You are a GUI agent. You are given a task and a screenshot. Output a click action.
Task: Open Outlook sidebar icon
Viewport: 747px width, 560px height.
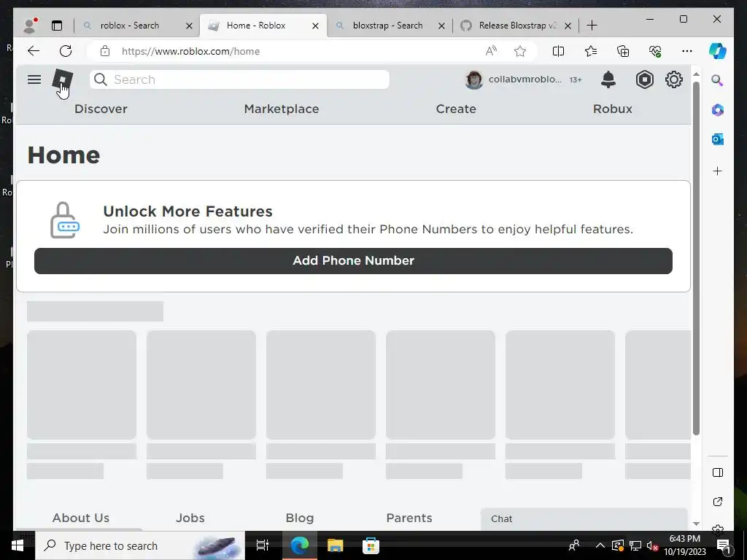(718, 139)
